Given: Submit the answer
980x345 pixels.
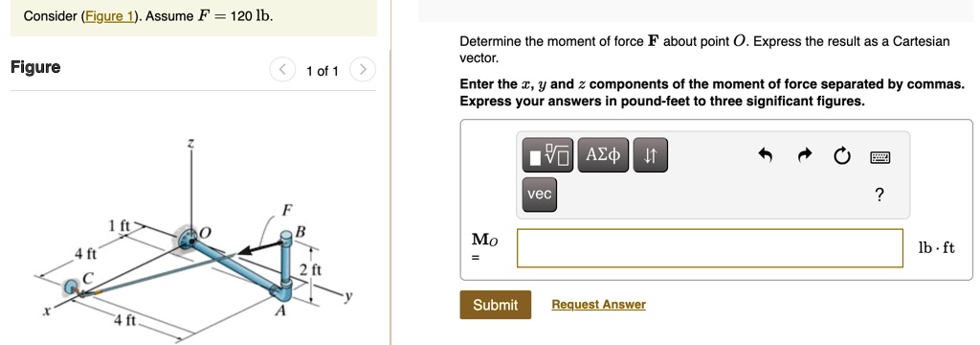Looking at the screenshot, I should coord(496,305).
